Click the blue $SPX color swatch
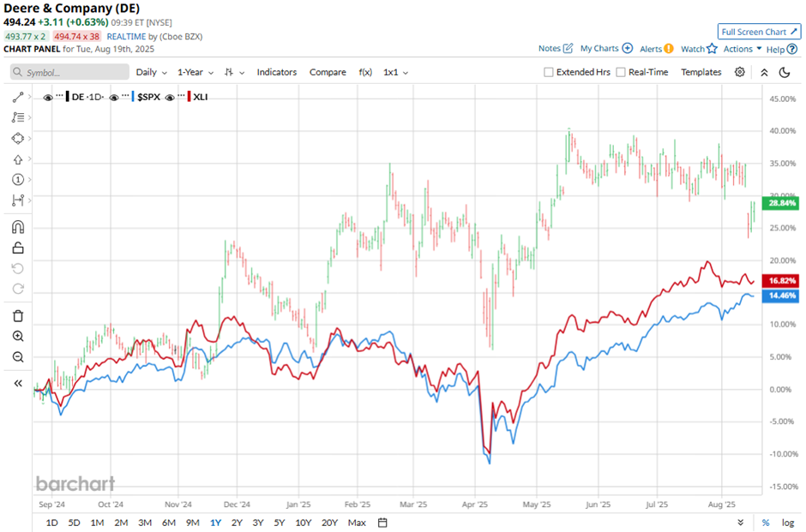 (133, 97)
